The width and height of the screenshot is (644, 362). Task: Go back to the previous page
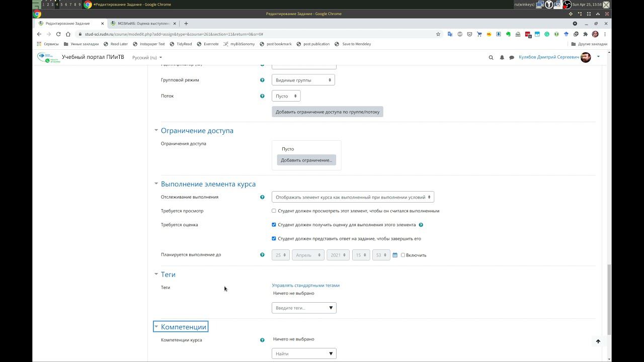(39, 34)
